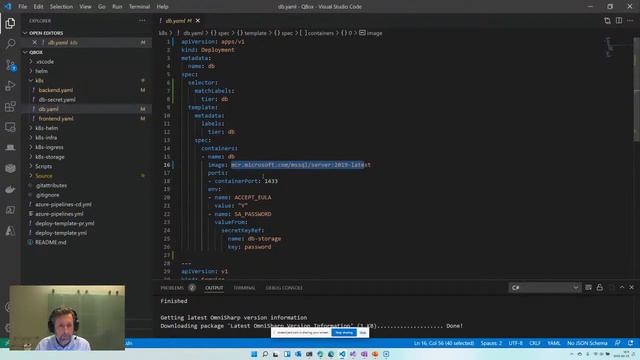Close db.yaml in Open Editors list
This screenshot has height=360, width=640.
coord(34,42)
